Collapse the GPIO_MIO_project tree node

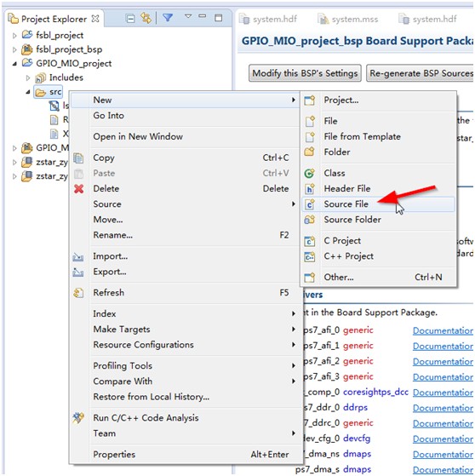tap(14, 64)
